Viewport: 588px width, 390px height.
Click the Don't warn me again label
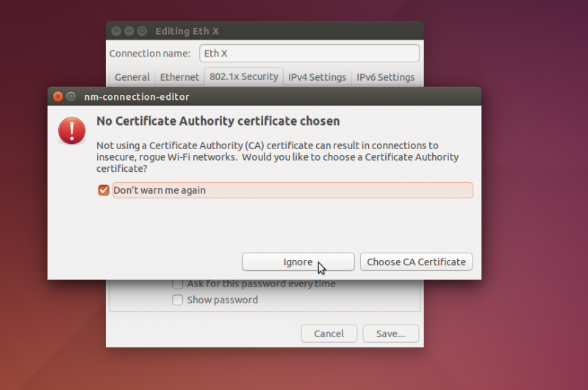159,190
